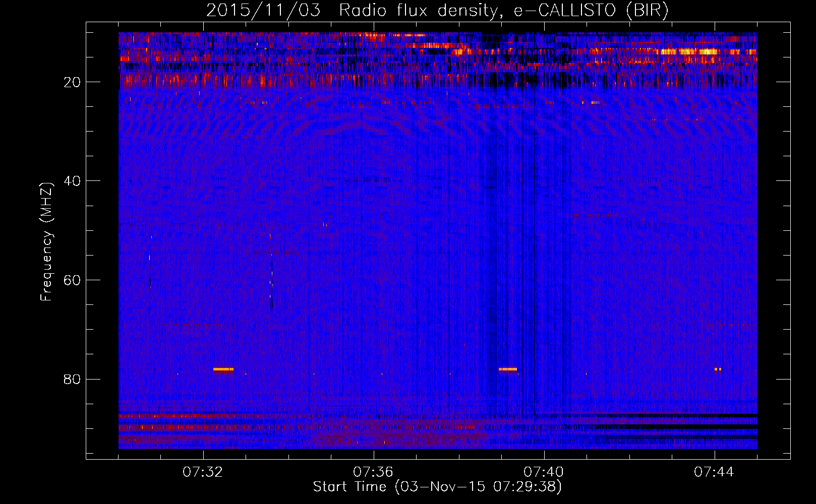The width and height of the screenshot is (816, 504).
Task: Click the plot title '2015/11/03 Radio flux density, e-CALLISTO (BIR)'
Action: [437, 11]
